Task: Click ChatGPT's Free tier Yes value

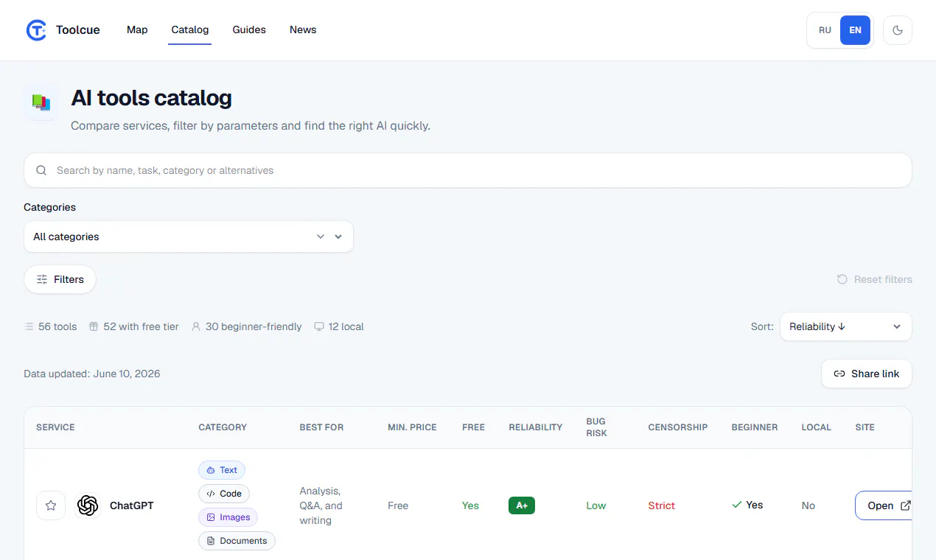Action: coord(470,505)
